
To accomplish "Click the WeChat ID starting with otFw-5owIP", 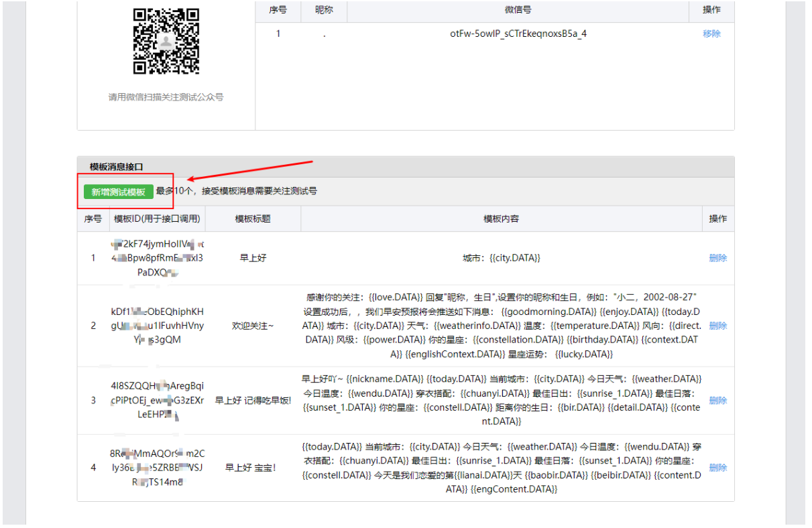I will pyautogui.click(x=518, y=34).
